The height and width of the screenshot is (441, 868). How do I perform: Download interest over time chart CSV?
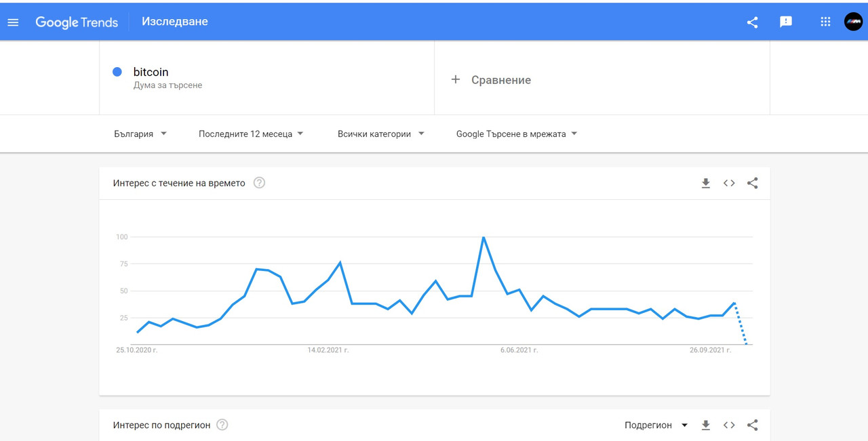coord(706,183)
